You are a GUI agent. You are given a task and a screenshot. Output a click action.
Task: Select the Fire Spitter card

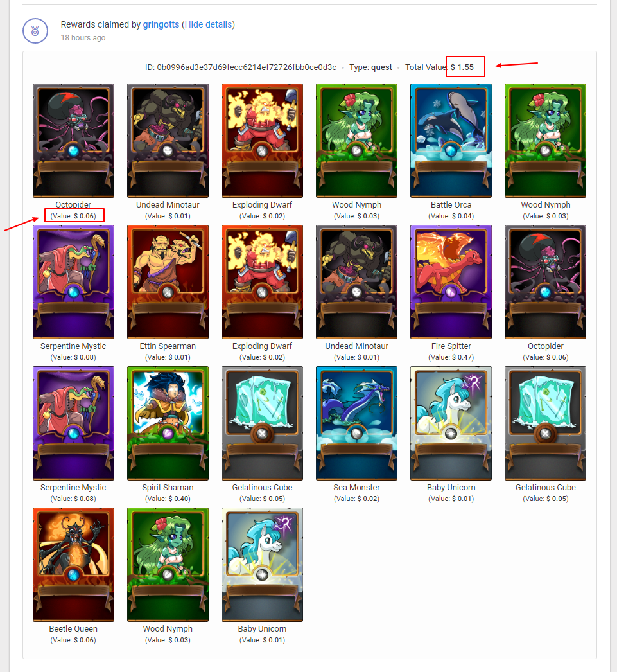point(451,282)
